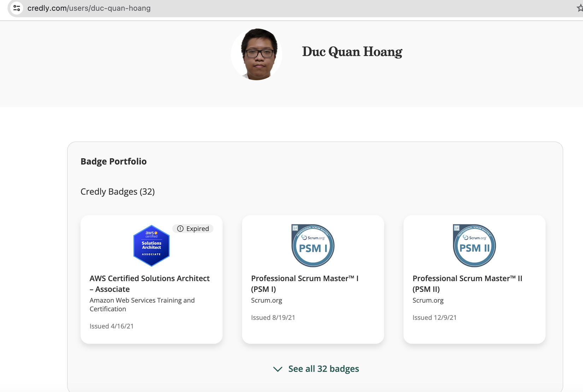This screenshot has height=392, width=583.
Task: Expand the chevron beside See all 32 badges
Action: 278,369
